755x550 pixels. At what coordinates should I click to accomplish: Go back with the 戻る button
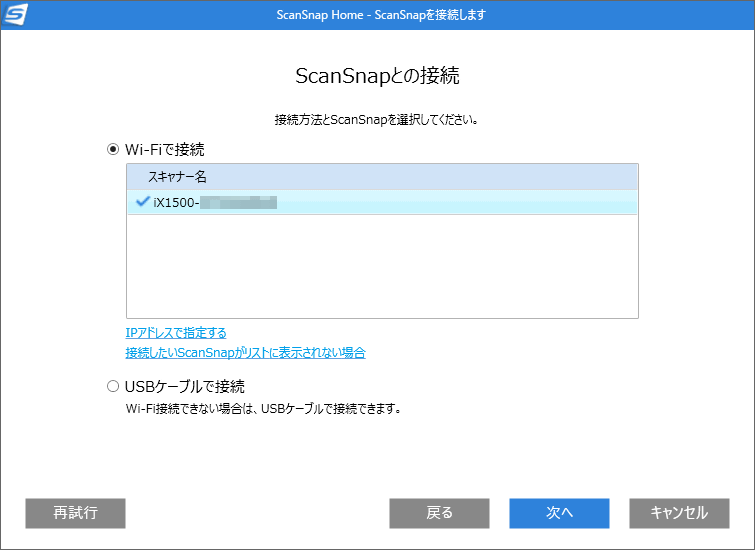(x=440, y=513)
